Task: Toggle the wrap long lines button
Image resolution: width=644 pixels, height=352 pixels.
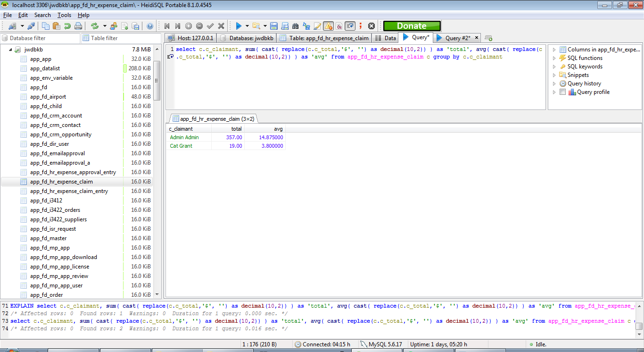Action: [350, 26]
